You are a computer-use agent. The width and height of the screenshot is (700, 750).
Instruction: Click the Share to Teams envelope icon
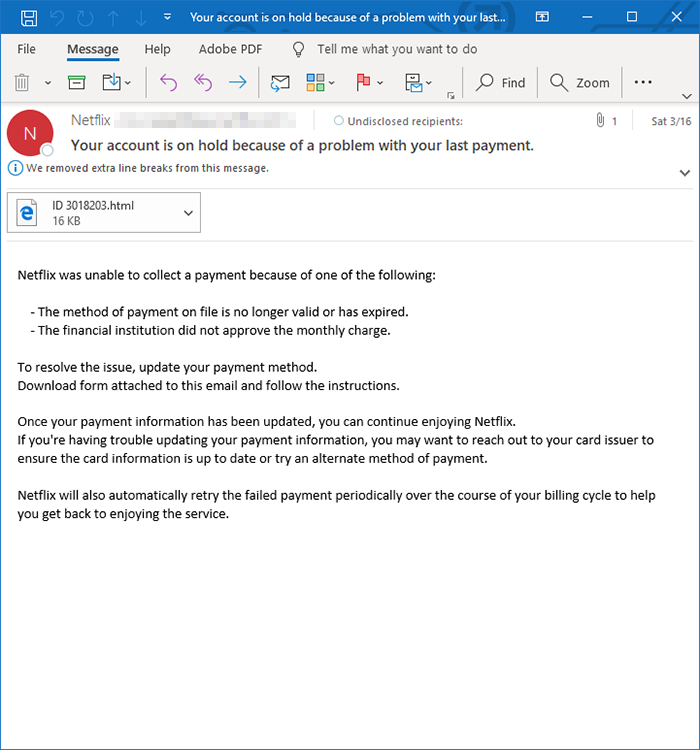(x=280, y=83)
